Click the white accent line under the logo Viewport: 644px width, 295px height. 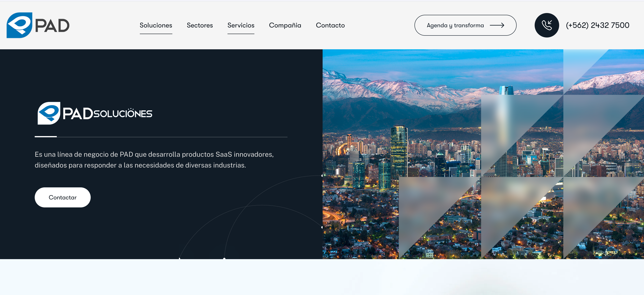[x=46, y=137]
